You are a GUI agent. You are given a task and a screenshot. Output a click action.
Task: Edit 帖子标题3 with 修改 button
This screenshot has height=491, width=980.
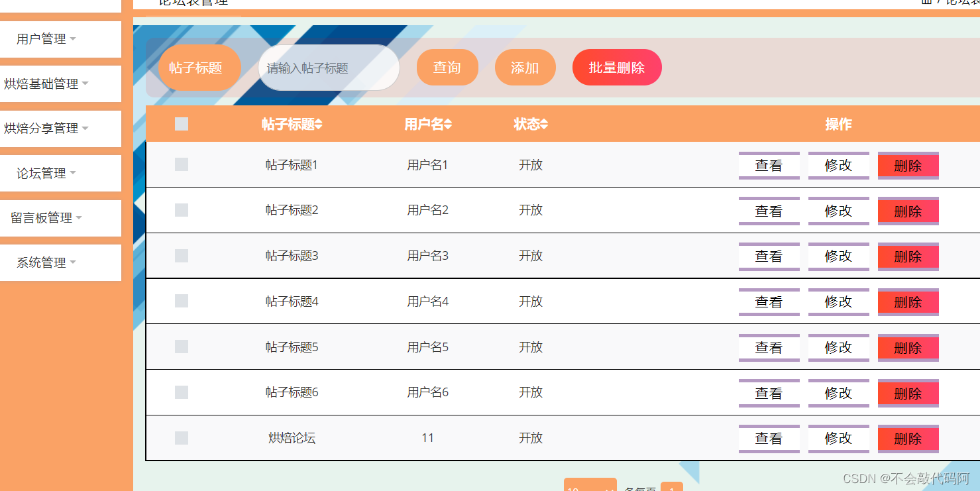(x=839, y=256)
